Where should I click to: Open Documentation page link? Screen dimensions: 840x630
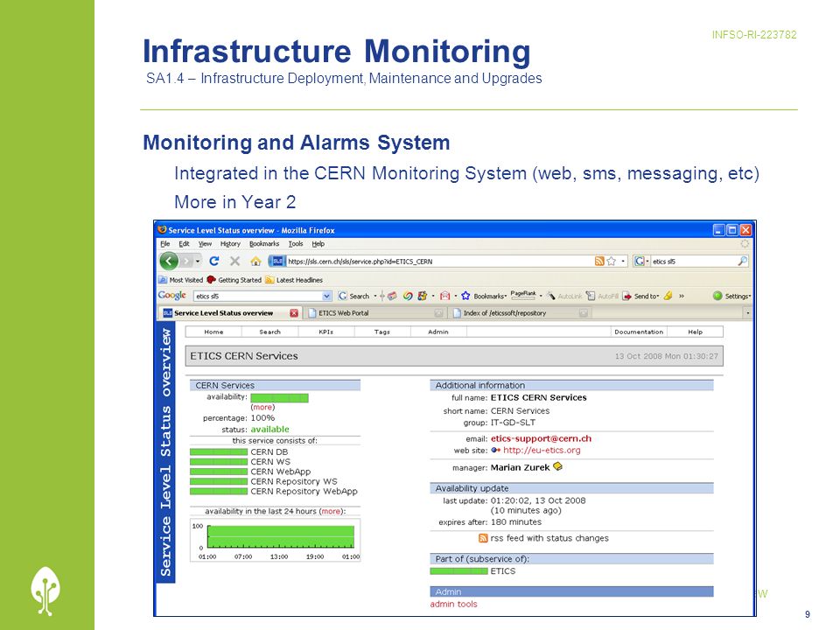pyautogui.click(x=639, y=332)
